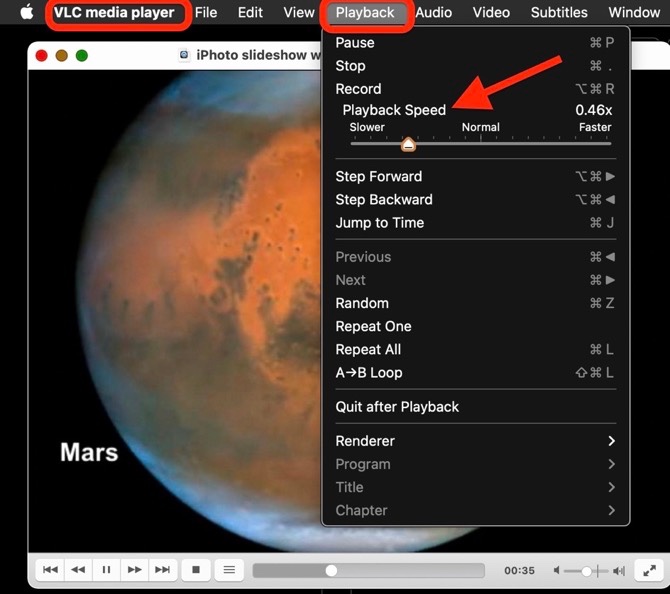Image resolution: width=670 pixels, height=594 pixels.
Task: Select Step Forward menu entry
Action: (x=475, y=176)
